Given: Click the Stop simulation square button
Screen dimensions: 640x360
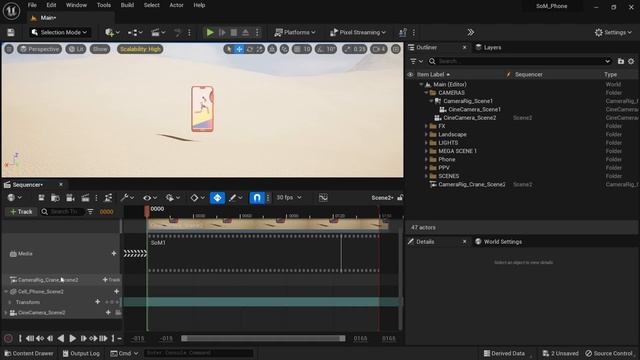Looking at the screenshot, I should click(x=234, y=32).
